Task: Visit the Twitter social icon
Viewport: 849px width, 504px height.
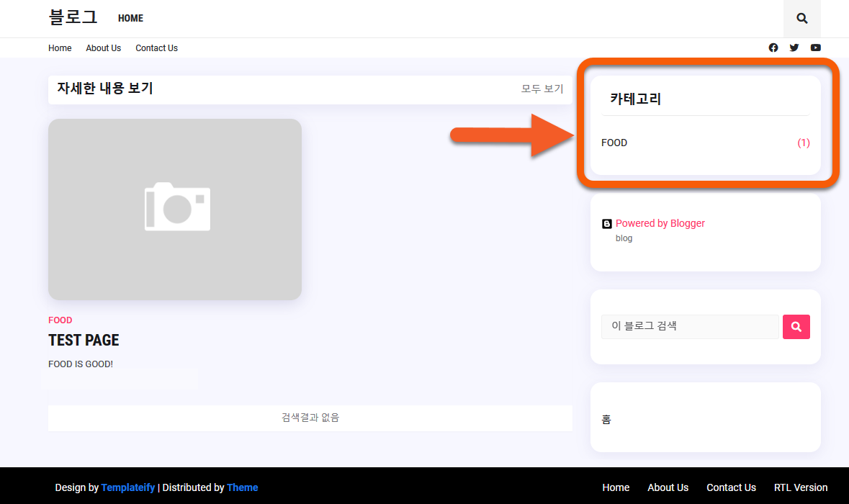Action: click(794, 48)
